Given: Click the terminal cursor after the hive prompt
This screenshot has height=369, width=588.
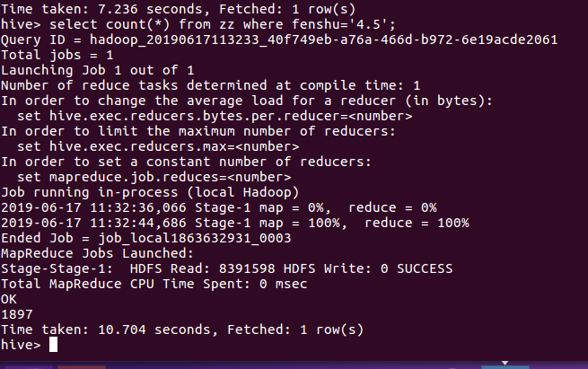Looking at the screenshot, I should [53, 345].
